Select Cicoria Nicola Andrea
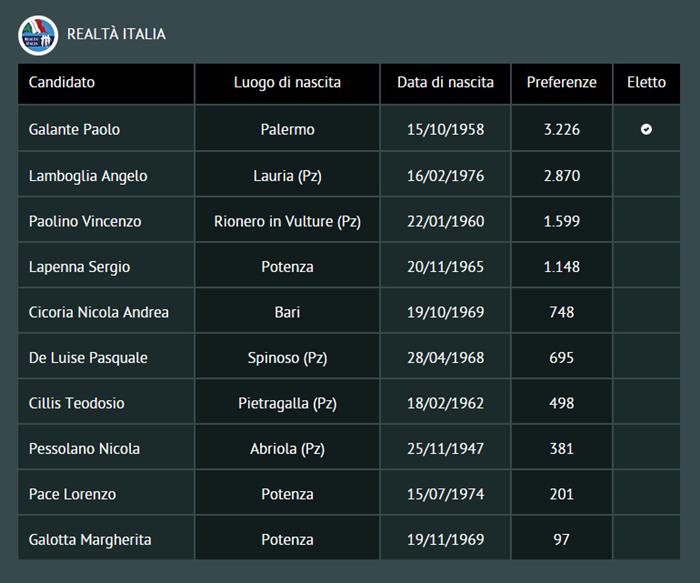The width and height of the screenshot is (700, 583). (98, 312)
